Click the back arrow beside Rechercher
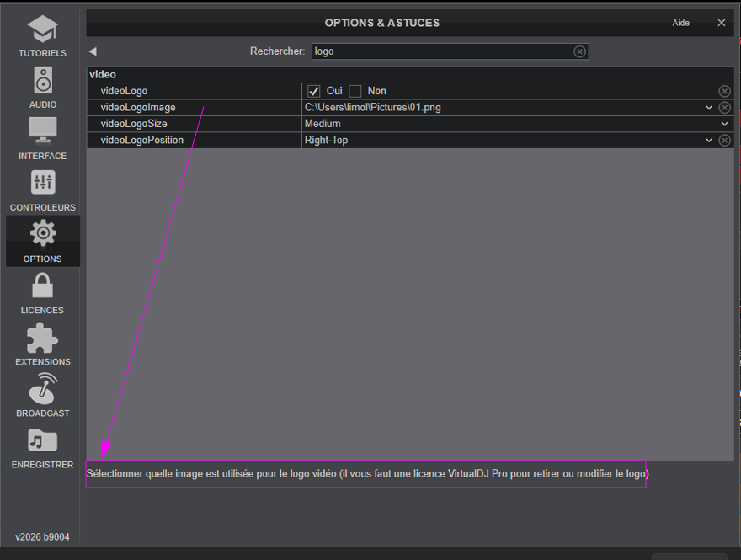 pyautogui.click(x=93, y=51)
